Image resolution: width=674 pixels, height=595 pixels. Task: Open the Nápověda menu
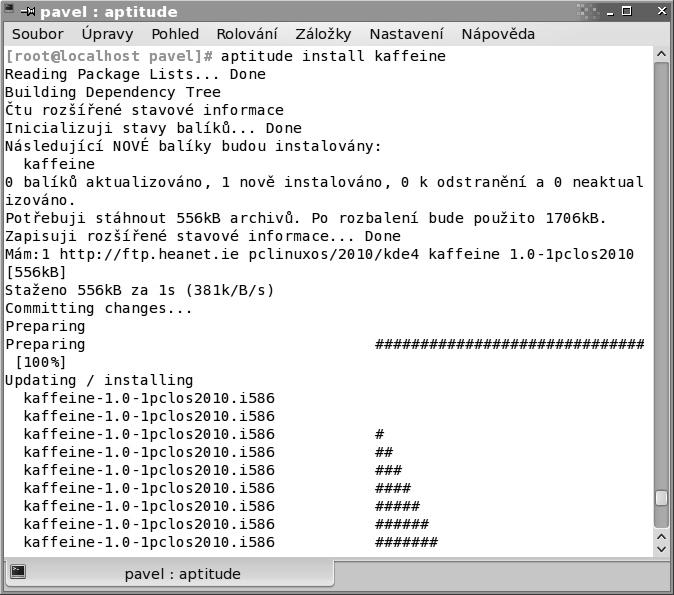[498, 34]
